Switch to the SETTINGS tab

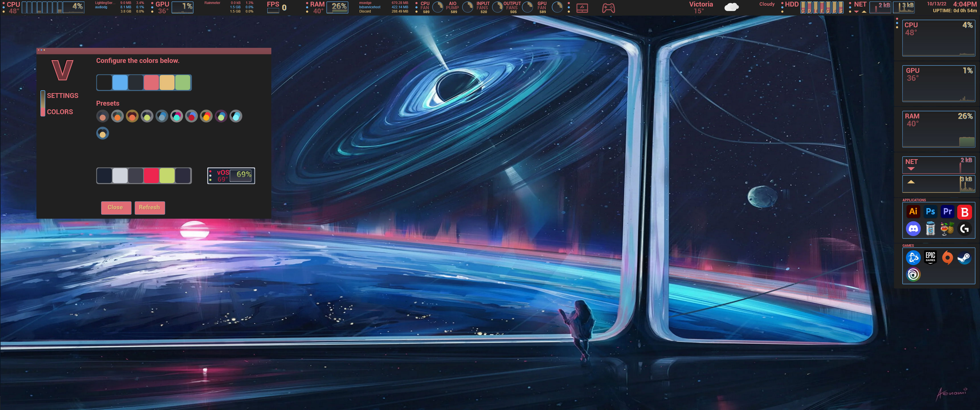(63, 95)
